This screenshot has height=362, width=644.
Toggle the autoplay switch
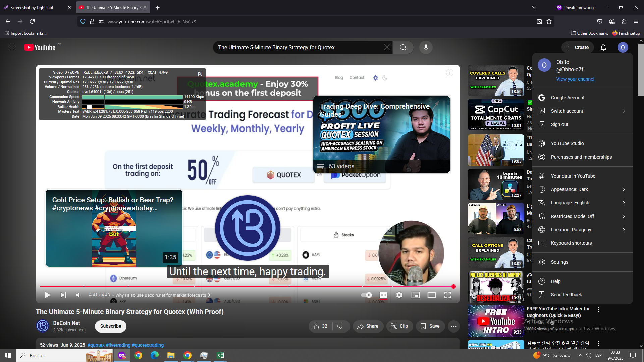pos(366,295)
